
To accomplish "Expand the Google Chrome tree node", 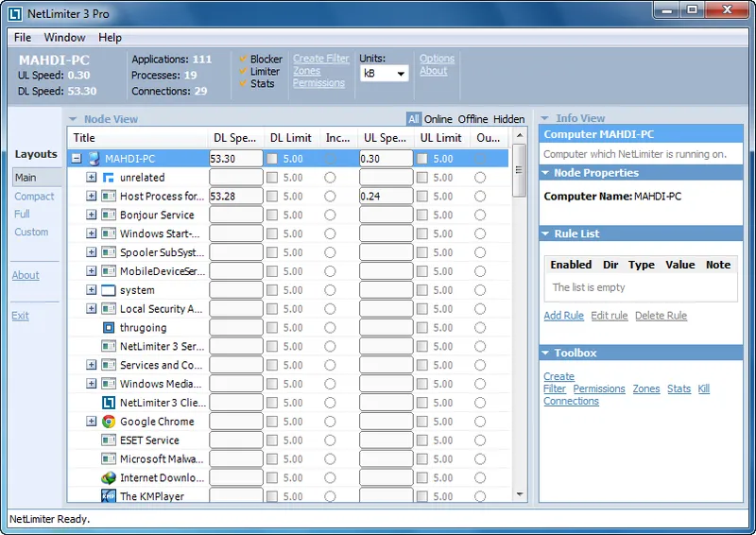I will point(91,422).
